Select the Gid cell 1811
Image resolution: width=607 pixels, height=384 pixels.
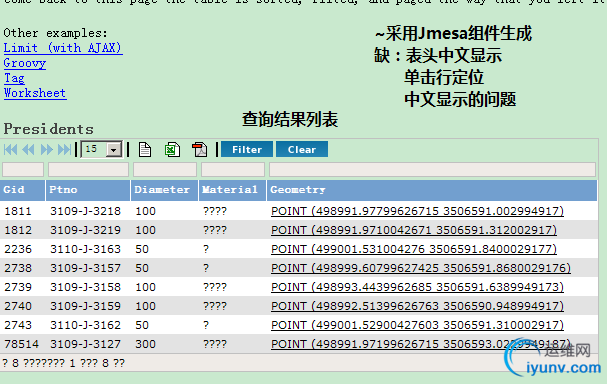(18, 211)
